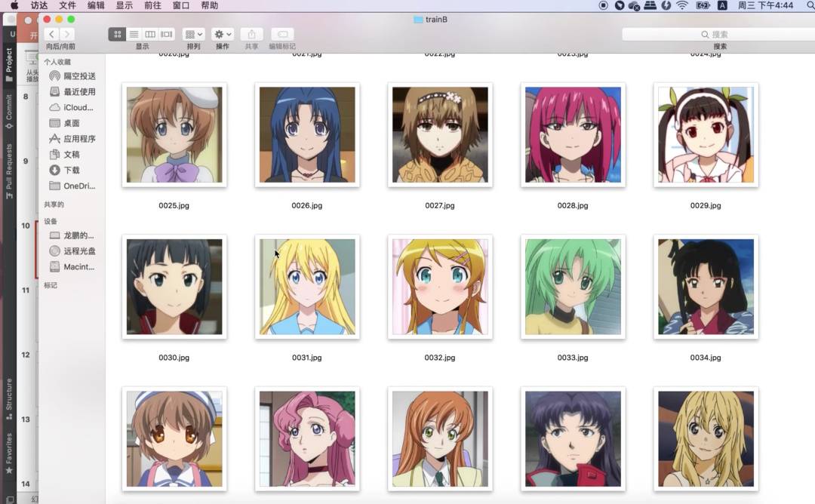Select thumbnail 0029.jpg
This screenshot has width=815, height=504.
706,134
